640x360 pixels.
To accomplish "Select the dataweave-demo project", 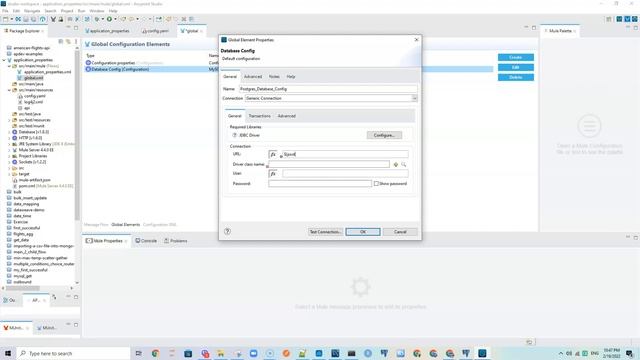I will click(29, 210).
